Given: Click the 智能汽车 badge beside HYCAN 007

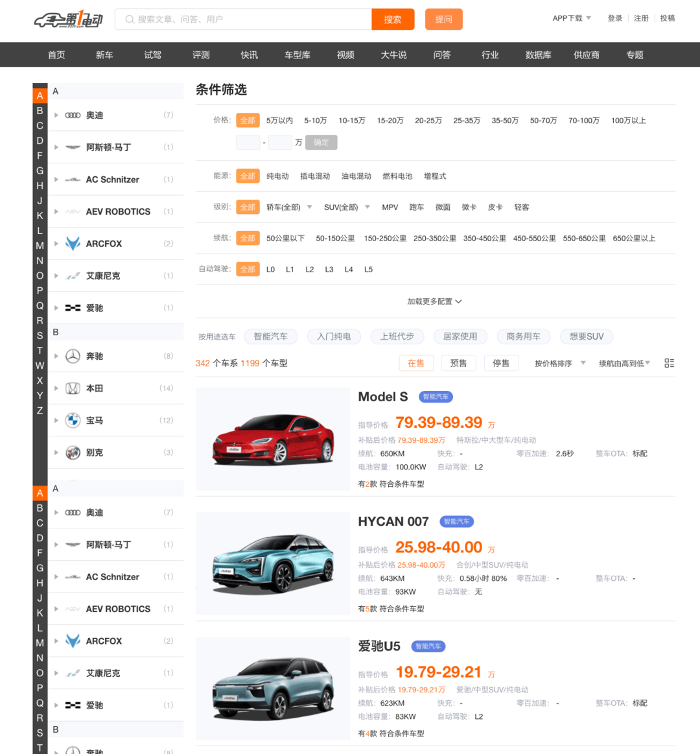Looking at the screenshot, I should tap(457, 521).
